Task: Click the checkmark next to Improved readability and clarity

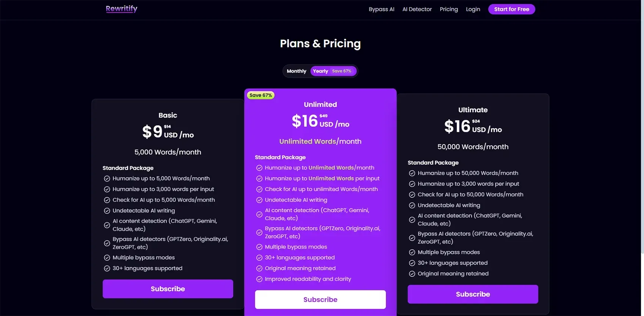Action: 259,279
